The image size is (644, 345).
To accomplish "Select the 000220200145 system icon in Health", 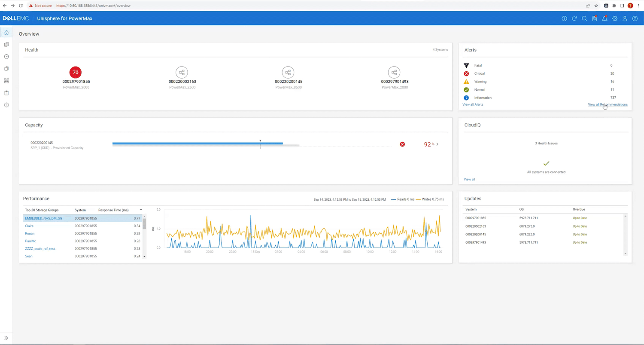I will point(288,72).
